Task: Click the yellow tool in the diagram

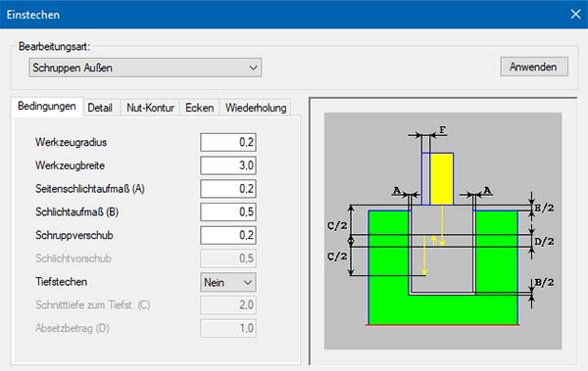Action: 441,179
